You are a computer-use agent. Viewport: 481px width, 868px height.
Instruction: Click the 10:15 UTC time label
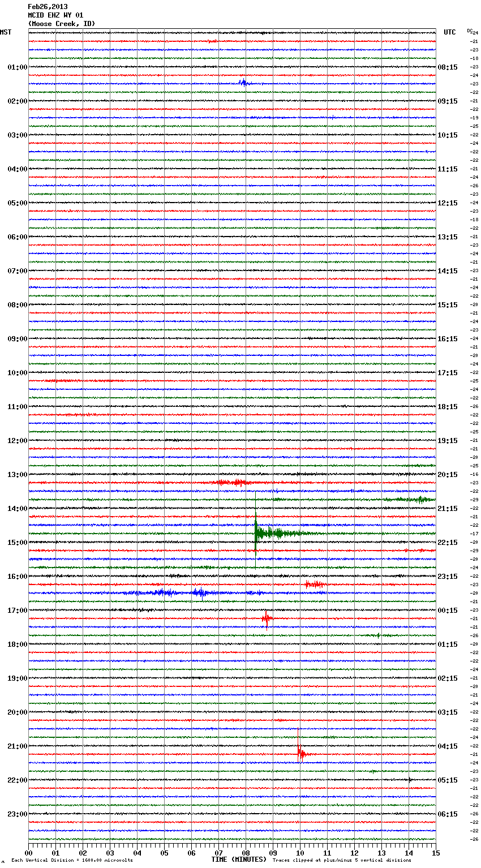pyautogui.click(x=448, y=135)
